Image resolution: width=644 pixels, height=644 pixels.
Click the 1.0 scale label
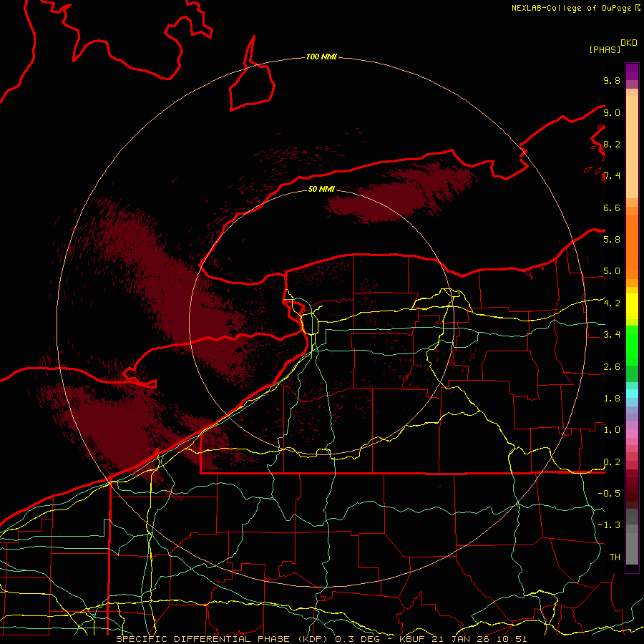pyautogui.click(x=612, y=430)
